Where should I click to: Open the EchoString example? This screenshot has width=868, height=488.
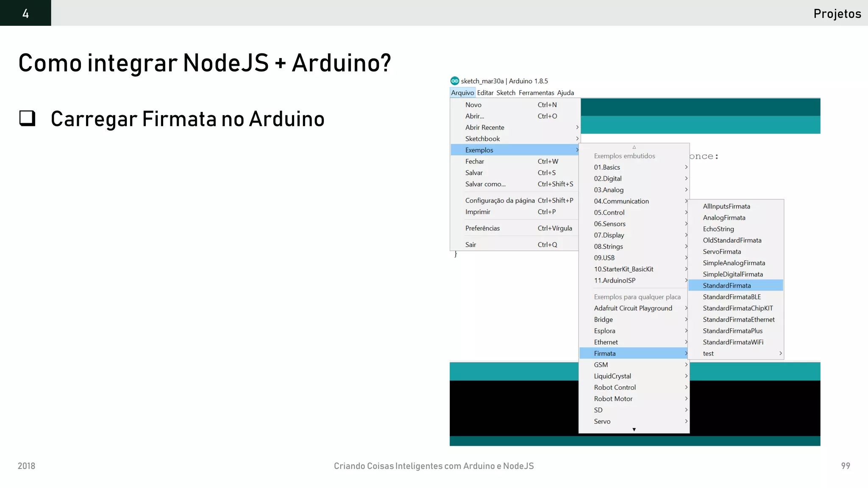(736, 229)
